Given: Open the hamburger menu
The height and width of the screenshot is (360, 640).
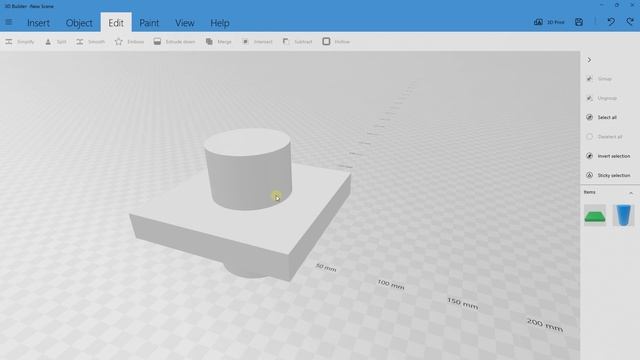Looking at the screenshot, I should click(9, 22).
